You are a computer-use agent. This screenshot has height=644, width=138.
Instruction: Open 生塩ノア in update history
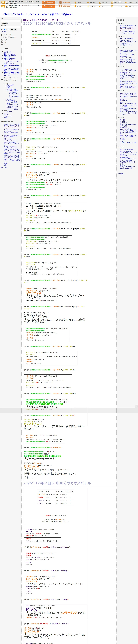pyautogui.click(x=123, y=141)
